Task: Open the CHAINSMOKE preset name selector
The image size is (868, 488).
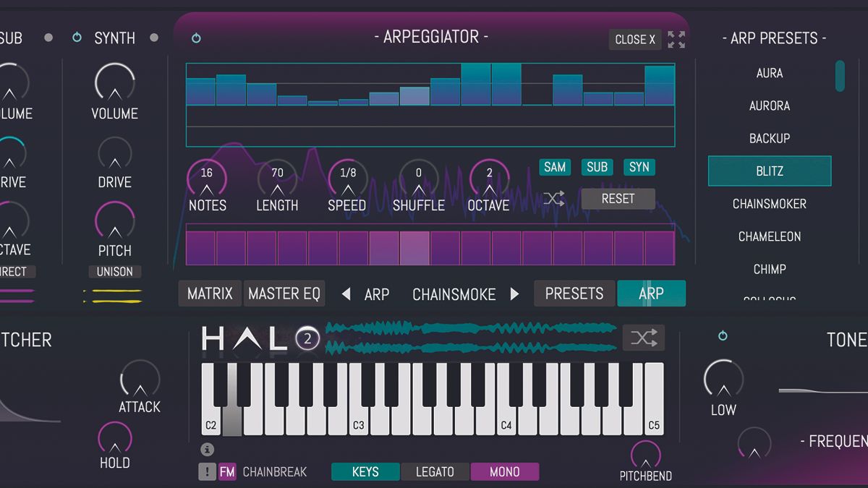Action: [454, 294]
